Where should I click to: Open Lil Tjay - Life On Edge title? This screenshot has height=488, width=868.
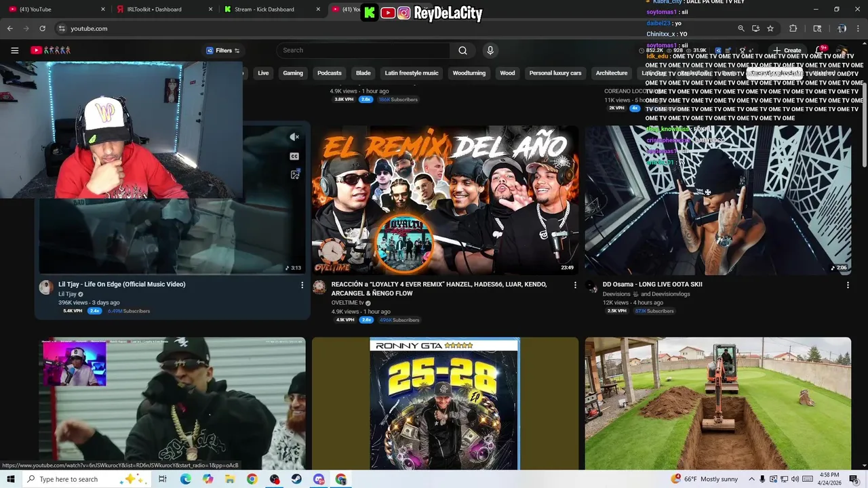point(121,284)
